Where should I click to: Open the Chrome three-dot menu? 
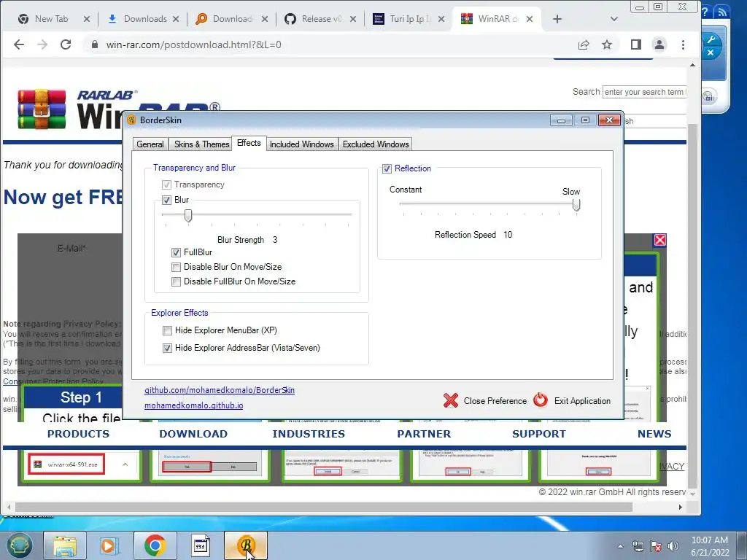point(683,44)
